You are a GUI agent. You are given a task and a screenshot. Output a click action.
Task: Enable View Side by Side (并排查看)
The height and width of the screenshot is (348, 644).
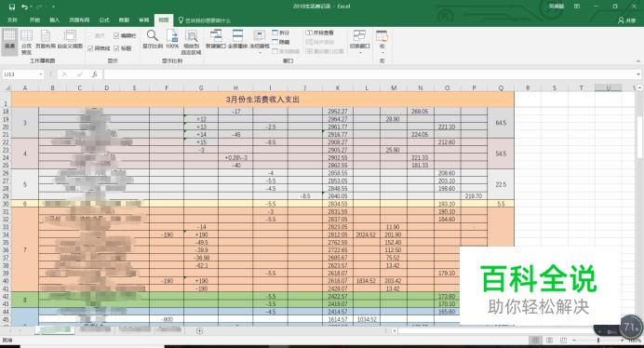coord(320,33)
